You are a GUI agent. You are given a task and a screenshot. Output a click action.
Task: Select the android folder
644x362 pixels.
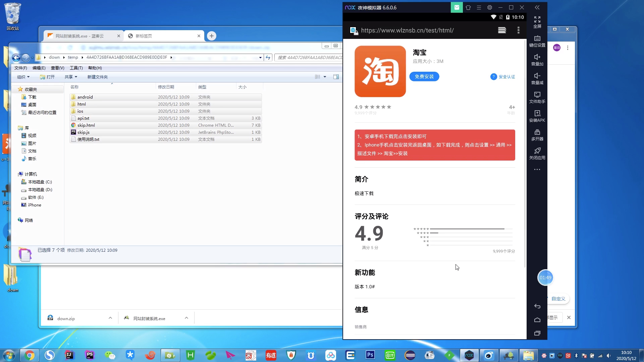pos(165,97)
